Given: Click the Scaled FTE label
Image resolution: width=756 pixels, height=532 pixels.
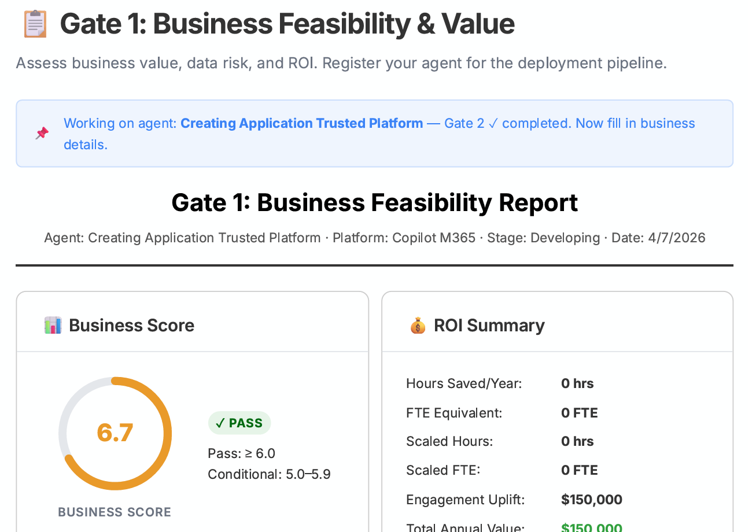Looking at the screenshot, I should (443, 470).
